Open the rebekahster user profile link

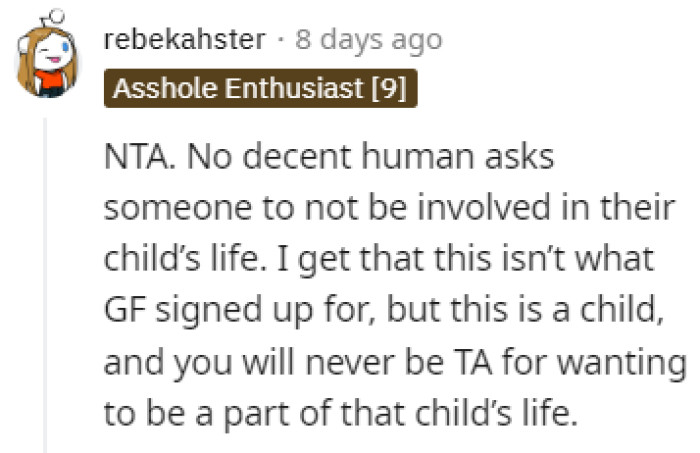click(x=184, y=41)
